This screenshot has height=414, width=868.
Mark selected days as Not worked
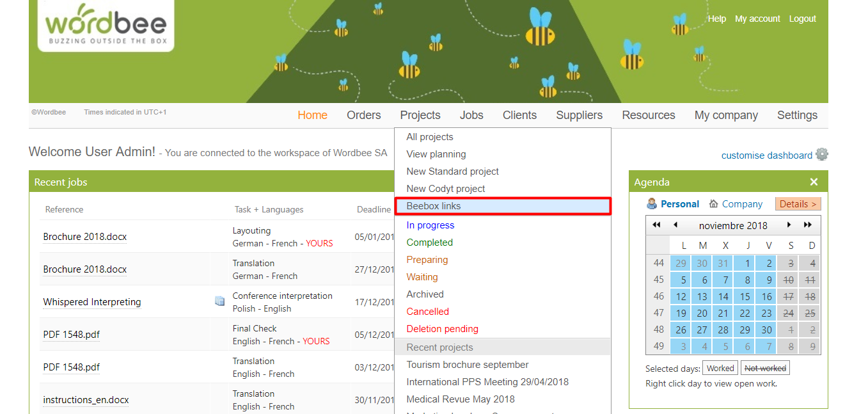click(x=765, y=368)
